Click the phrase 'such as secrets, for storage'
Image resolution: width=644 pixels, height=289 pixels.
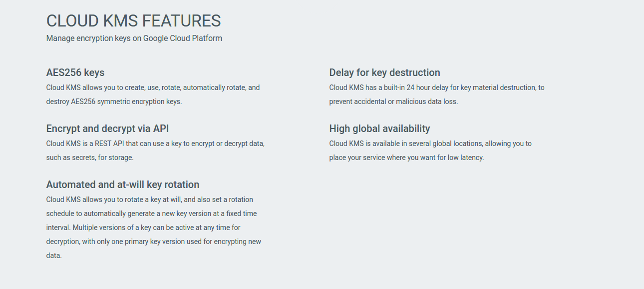pos(90,157)
